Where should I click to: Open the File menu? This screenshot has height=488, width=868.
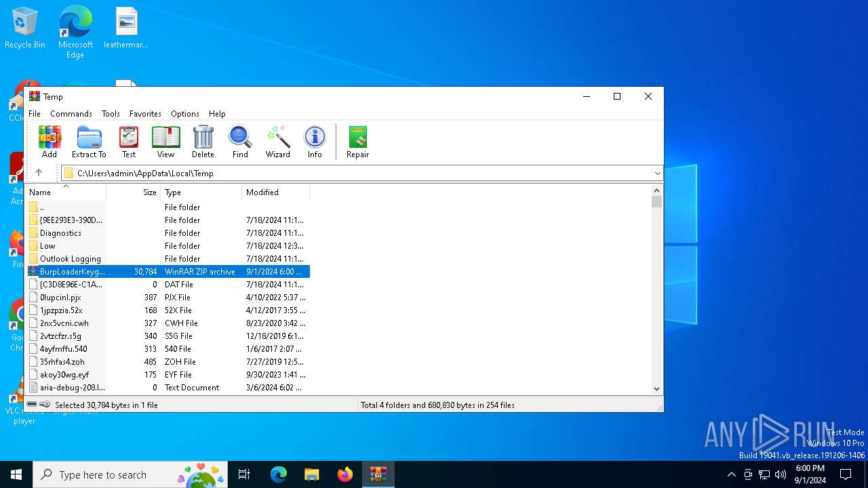click(x=35, y=114)
